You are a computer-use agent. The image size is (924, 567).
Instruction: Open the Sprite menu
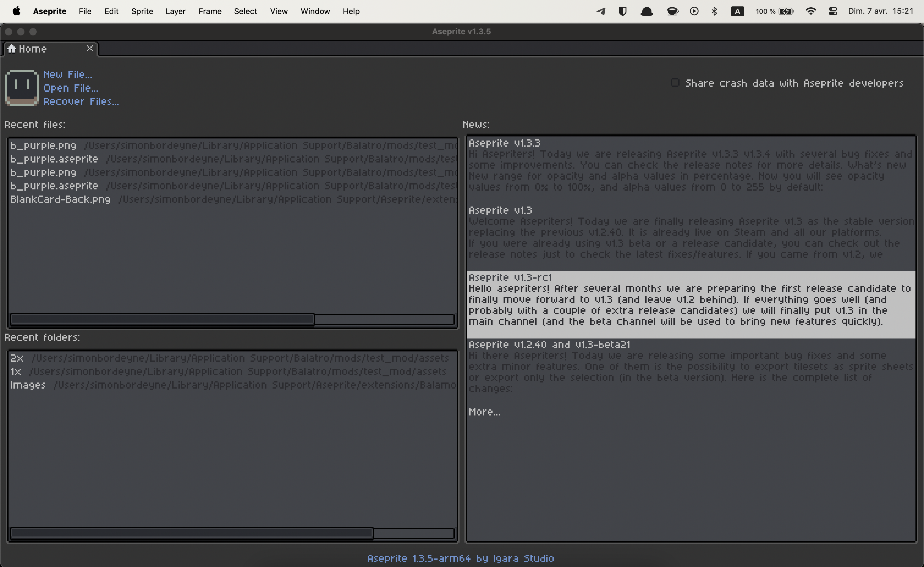pos(142,11)
